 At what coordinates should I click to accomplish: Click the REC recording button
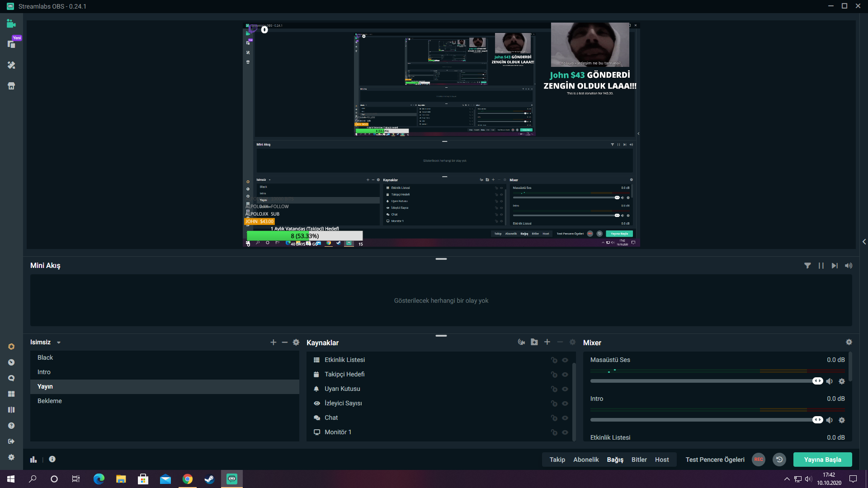click(x=758, y=460)
